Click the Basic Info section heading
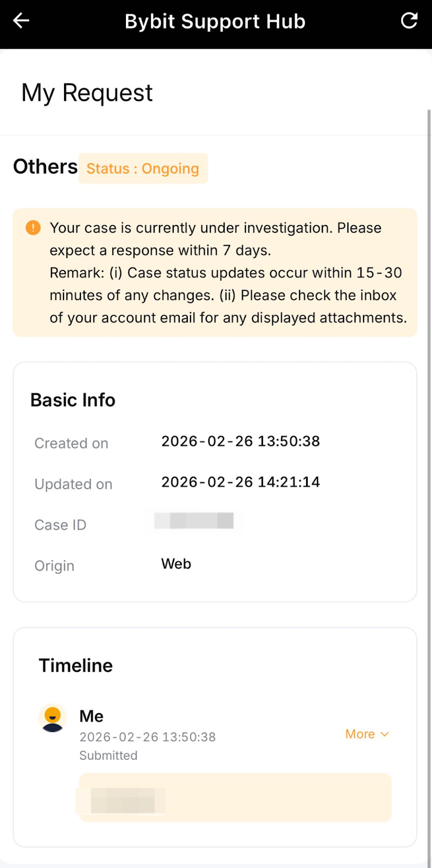The height and width of the screenshot is (868, 432). point(73,400)
